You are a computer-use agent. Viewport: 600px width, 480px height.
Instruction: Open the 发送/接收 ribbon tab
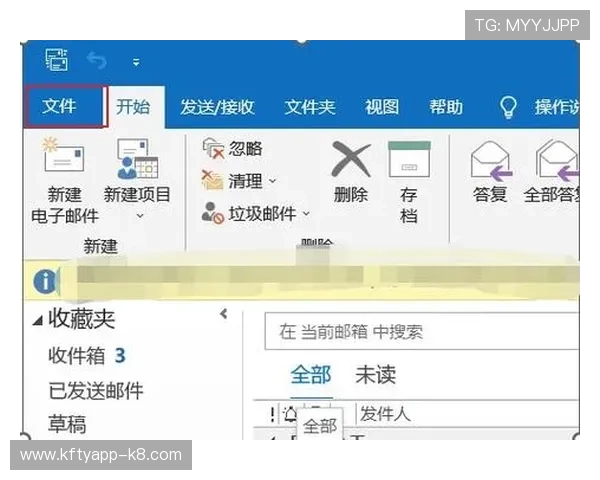coord(217,107)
